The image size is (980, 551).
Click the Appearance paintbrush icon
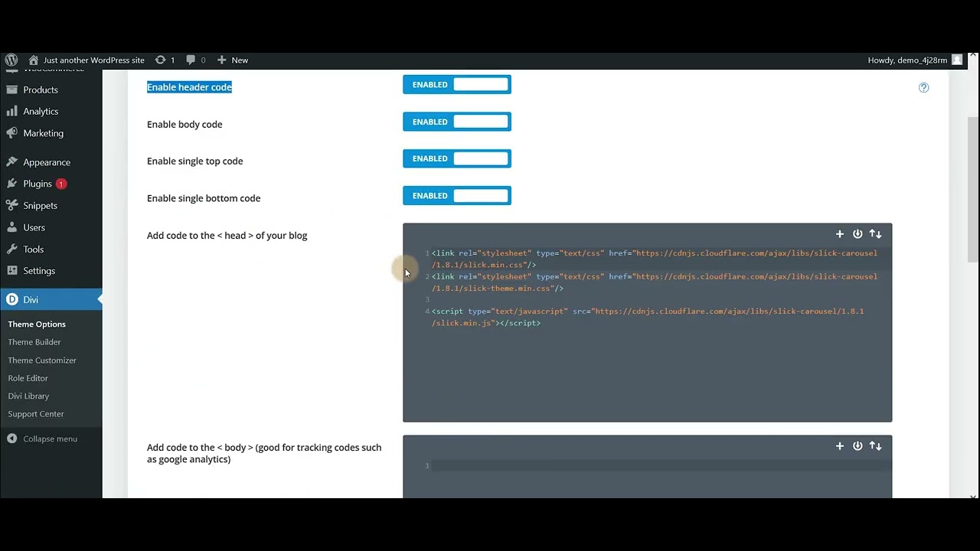point(11,162)
